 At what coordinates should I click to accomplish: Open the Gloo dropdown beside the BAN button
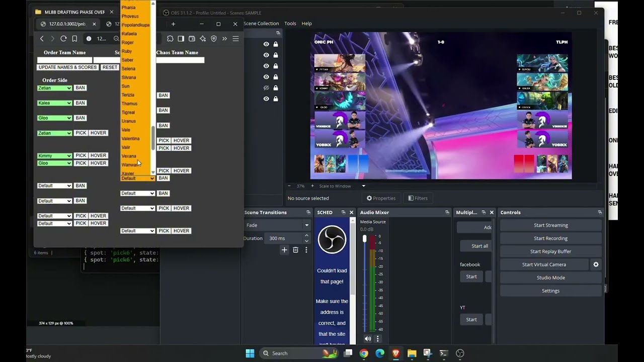tap(55, 118)
